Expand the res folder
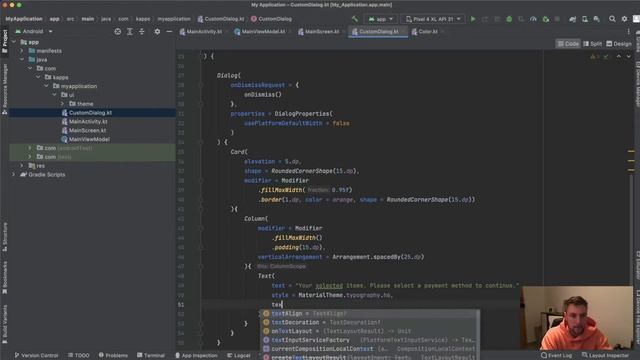 22,166
